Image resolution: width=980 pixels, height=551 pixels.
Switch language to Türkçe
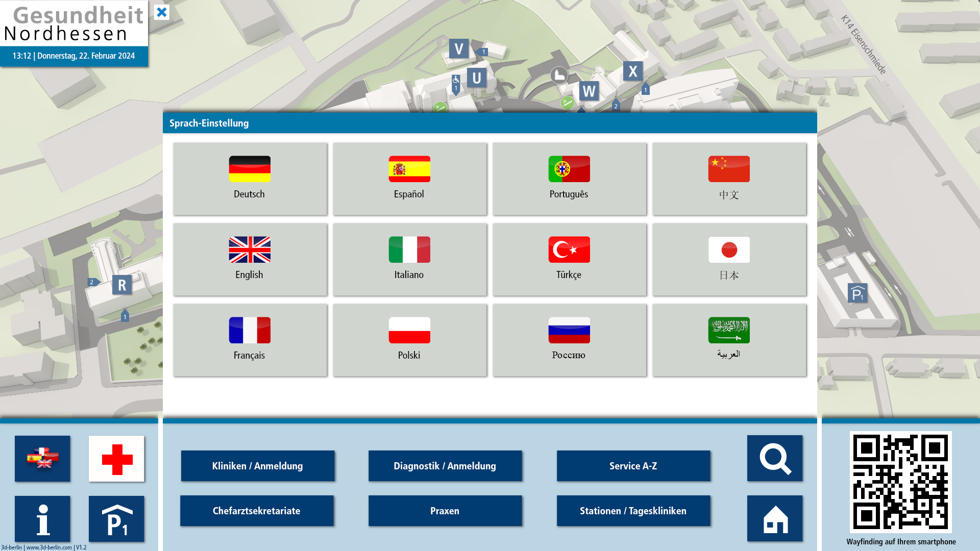click(x=569, y=259)
